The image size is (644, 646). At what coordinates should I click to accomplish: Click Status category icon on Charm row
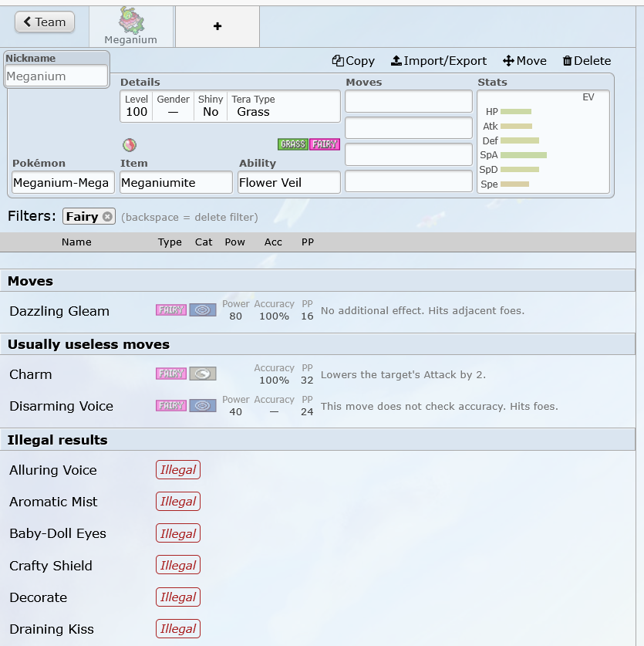203,374
